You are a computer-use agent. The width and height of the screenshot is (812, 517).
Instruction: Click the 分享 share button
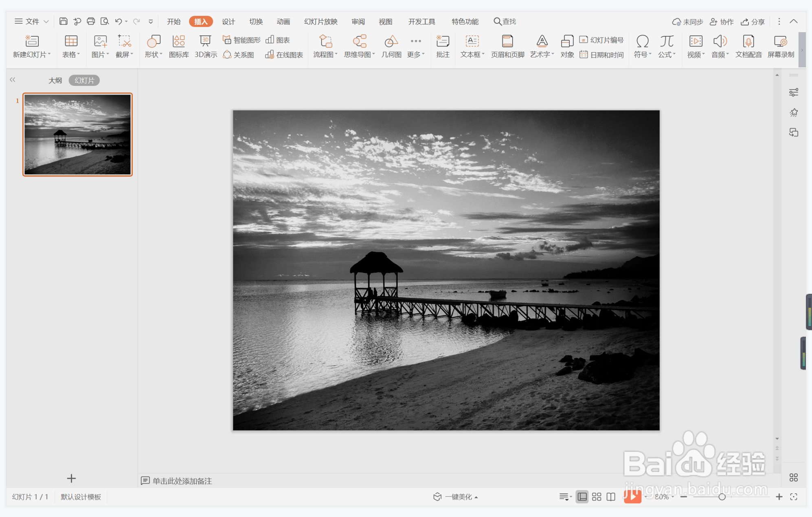(753, 22)
